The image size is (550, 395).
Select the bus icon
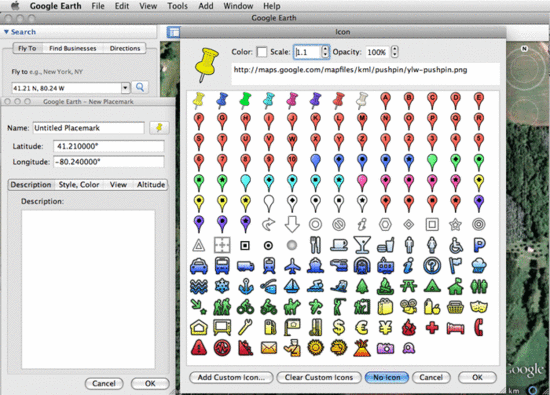(x=222, y=266)
